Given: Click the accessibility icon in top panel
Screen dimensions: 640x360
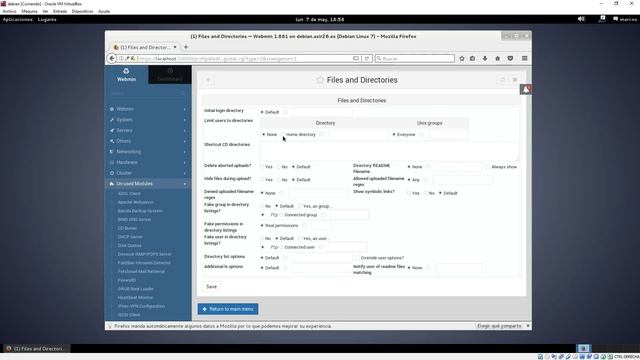Looking at the screenshot, I should (602, 19).
